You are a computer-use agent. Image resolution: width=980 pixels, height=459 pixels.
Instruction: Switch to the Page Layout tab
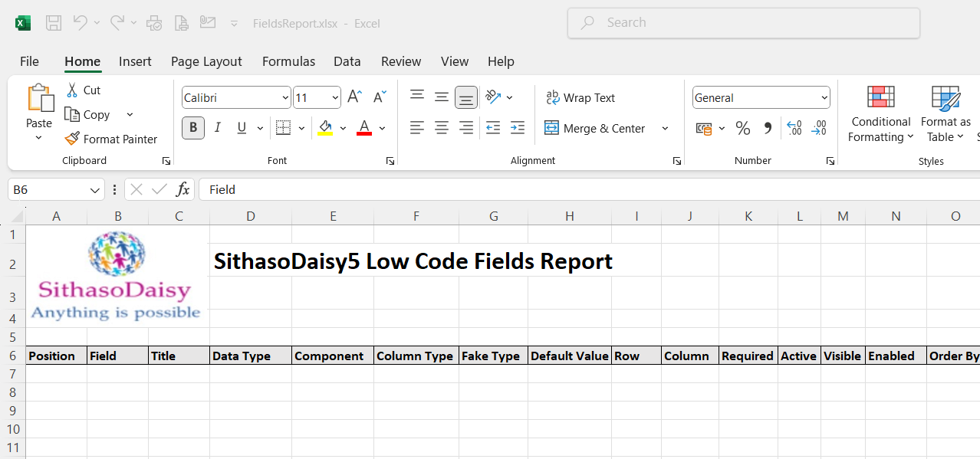(206, 61)
